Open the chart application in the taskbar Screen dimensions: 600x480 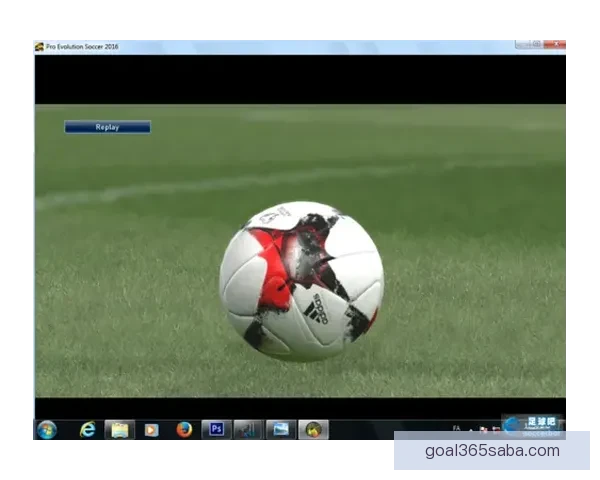pyautogui.click(x=248, y=430)
